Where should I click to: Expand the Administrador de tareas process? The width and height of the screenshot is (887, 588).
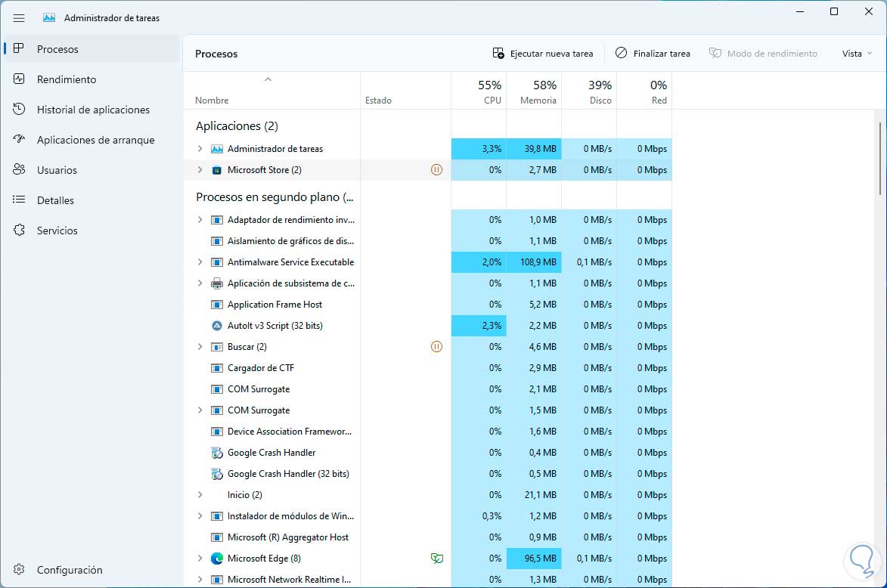200,149
